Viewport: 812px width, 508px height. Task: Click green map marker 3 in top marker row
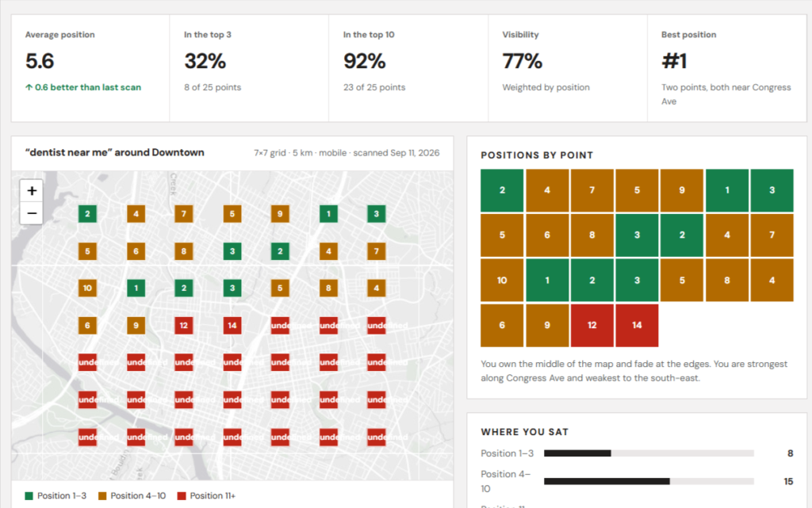click(377, 214)
